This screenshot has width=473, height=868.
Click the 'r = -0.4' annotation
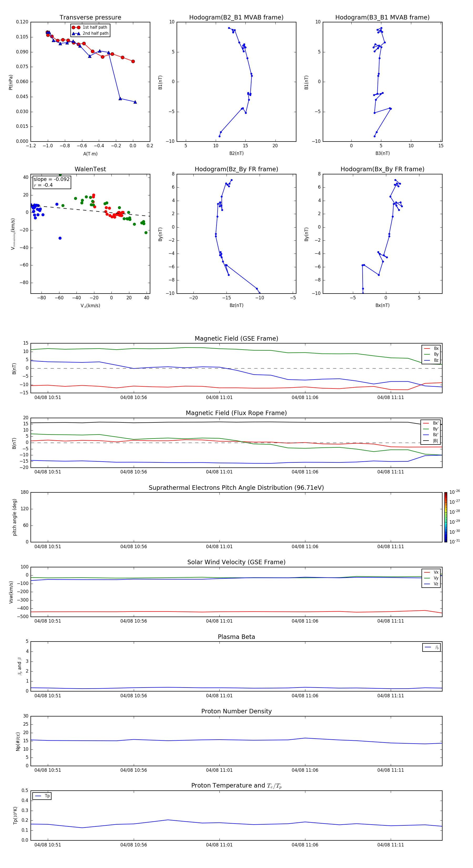tap(43, 185)
